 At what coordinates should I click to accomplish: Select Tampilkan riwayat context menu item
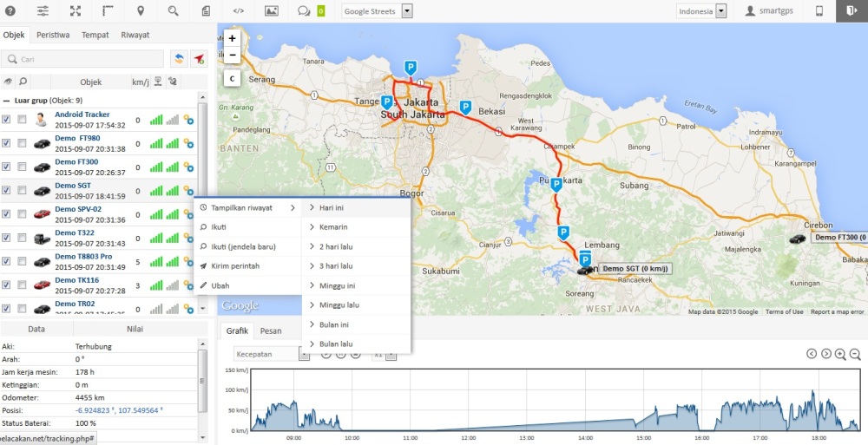(247, 207)
